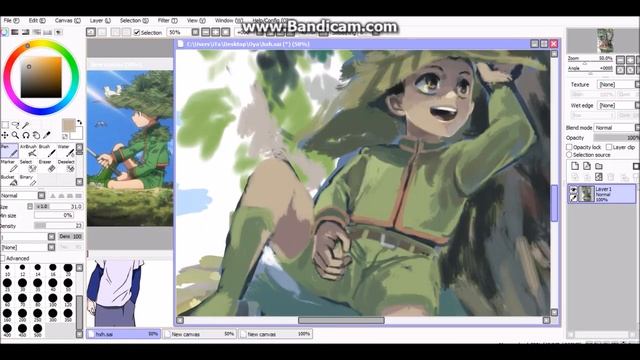Select the AirBrush tool
Screen dimensions: 640x360
29,151
